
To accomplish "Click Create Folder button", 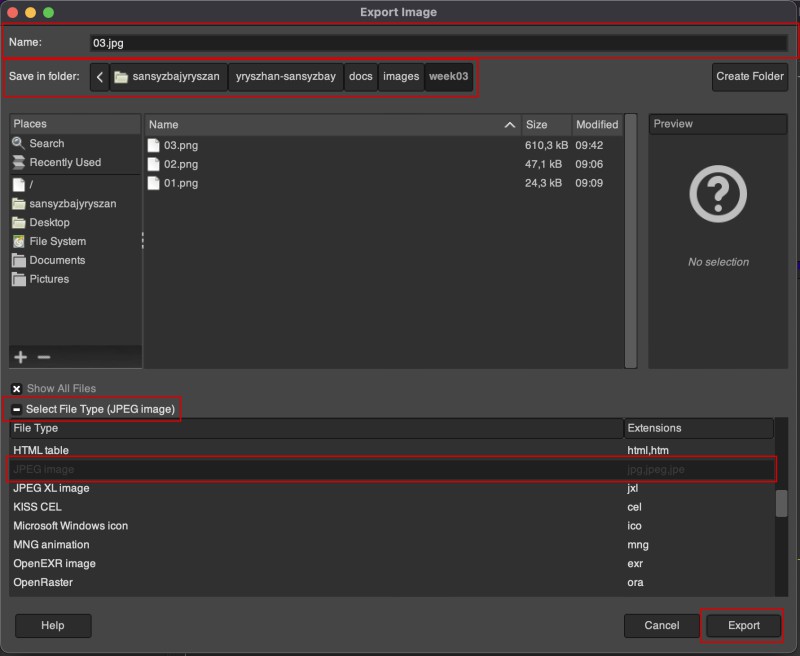I will tap(749, 77).
